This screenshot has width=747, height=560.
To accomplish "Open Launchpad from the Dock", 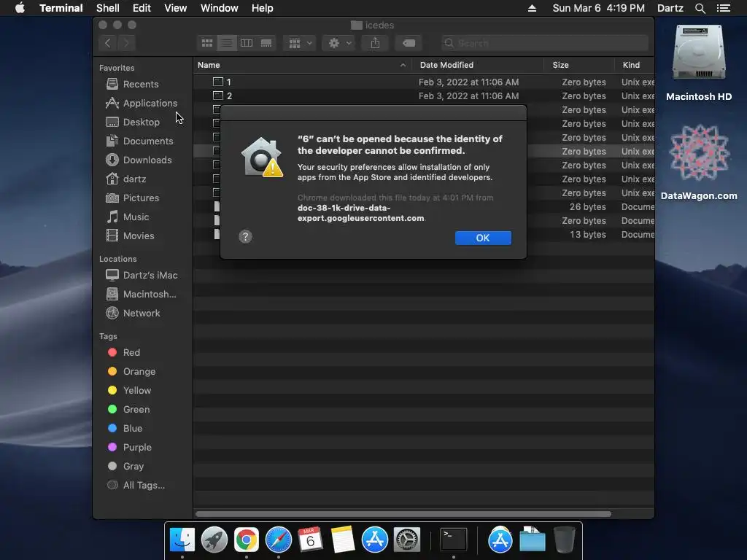I will tap(214, 540).
